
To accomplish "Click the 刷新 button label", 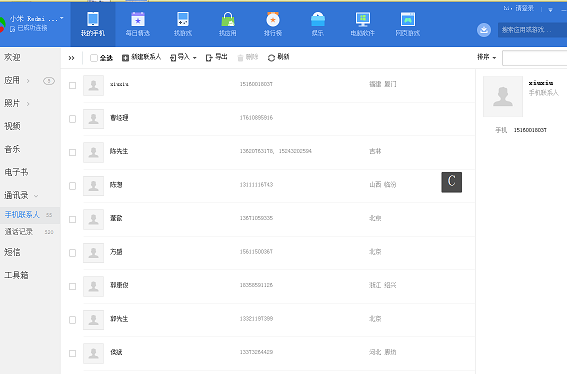I will [x=283, y=57].
